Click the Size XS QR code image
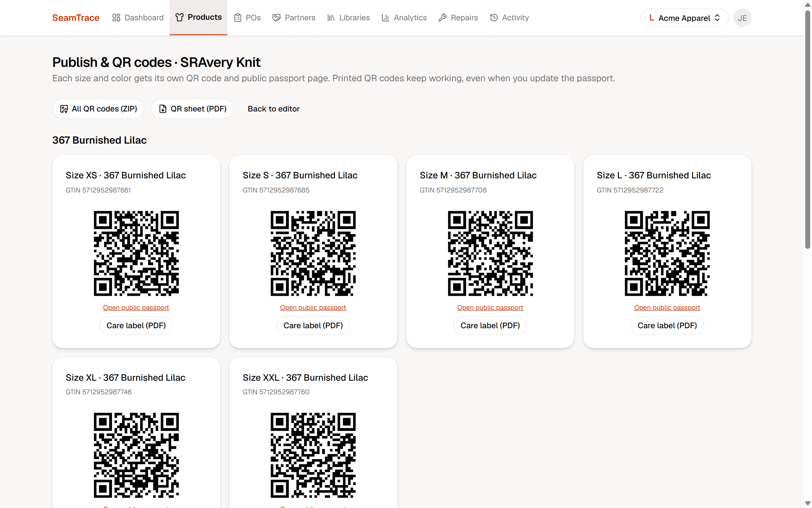This screenshot has height=508, width=812. tap(136, 253)
